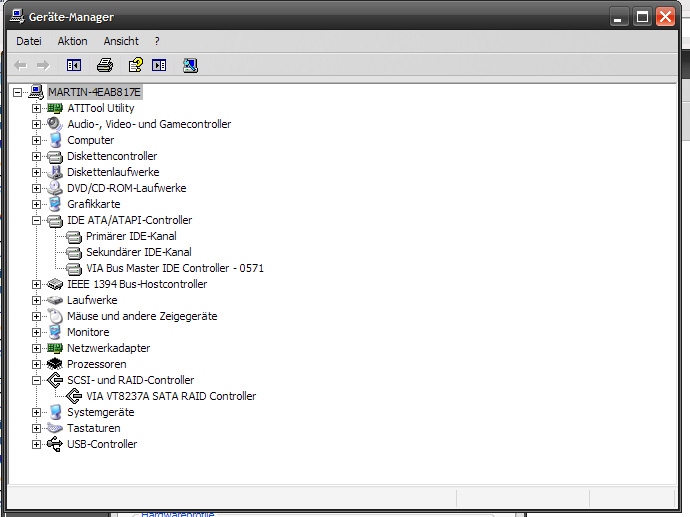This screenshot has width=690, height=517.
Task: Maximize the Geräte-Manager window
Action: pos(642,17)
